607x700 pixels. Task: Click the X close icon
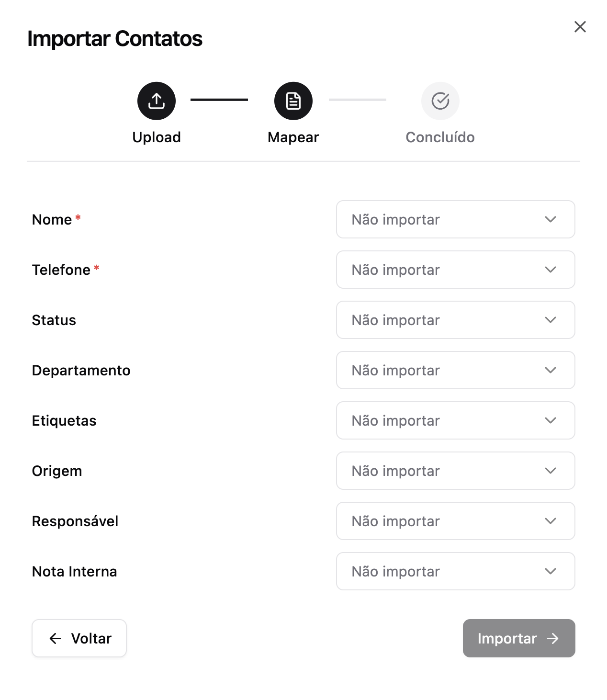click(580, 27)
